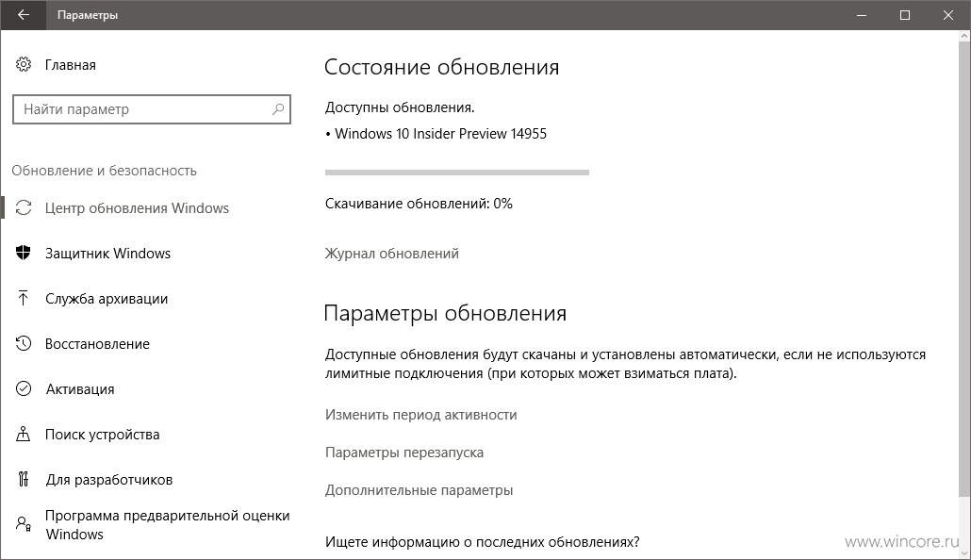Open Параметры перезапуска link
Viewport: 971px width, 560px height.
pyautogui.click(x=404, y=453)
